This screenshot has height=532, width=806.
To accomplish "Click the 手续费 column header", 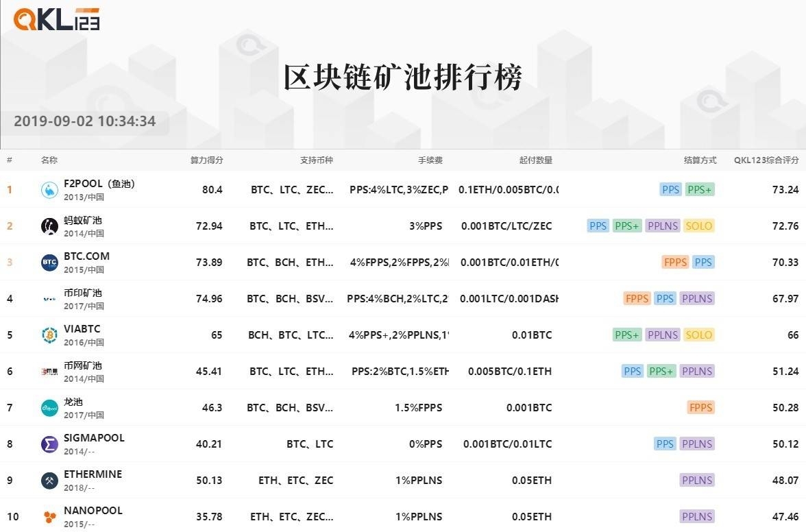I will coord(430,160).
